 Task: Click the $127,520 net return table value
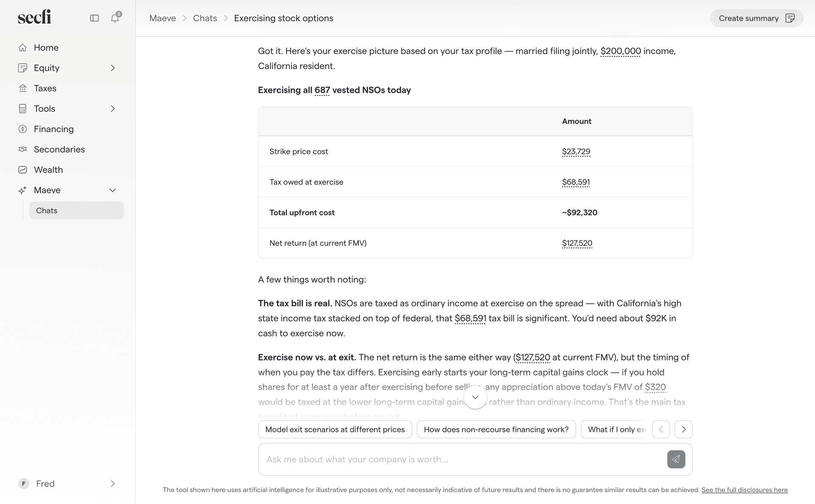[577, 243]
